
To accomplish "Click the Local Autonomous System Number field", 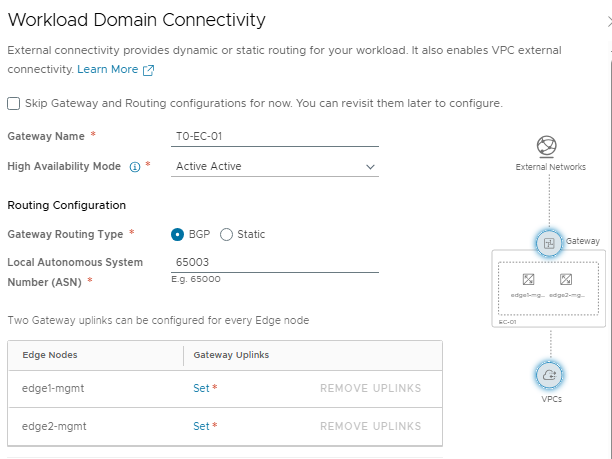I will pos(275,262).
